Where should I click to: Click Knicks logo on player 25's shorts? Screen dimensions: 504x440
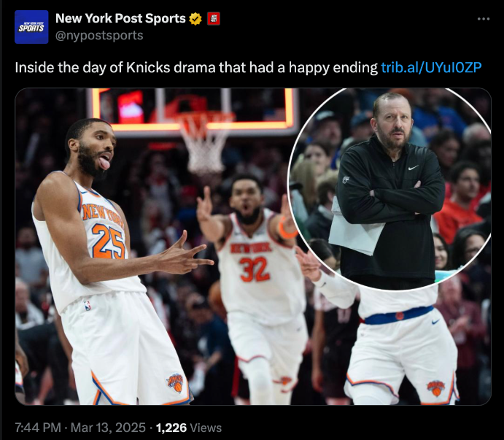[x=176, y=383]
